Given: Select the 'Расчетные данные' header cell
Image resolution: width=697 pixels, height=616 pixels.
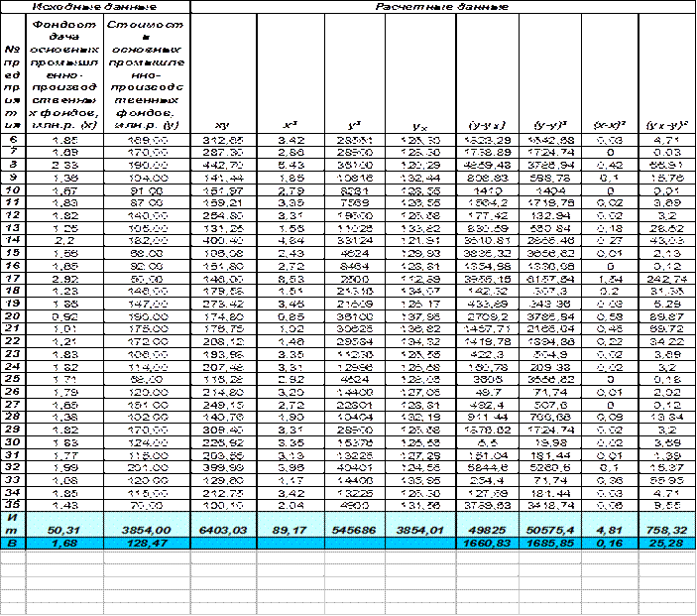Looking at the screenshot, I should tap(443, 7).
